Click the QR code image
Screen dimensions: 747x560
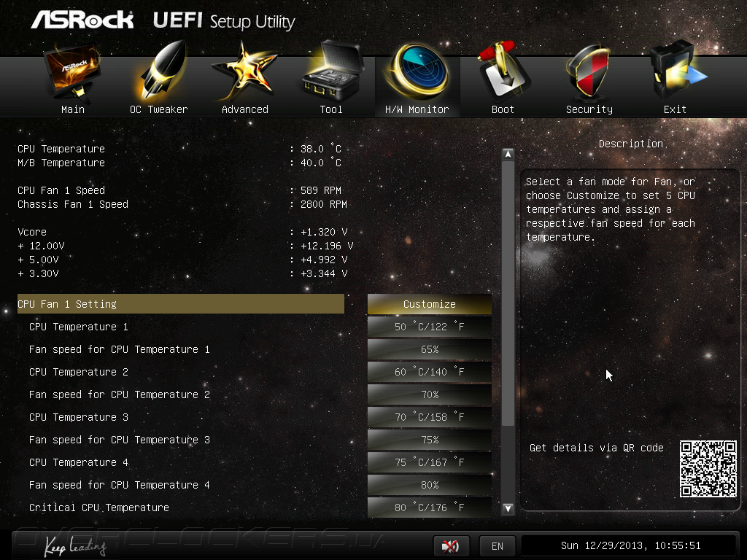click(708, 469)
